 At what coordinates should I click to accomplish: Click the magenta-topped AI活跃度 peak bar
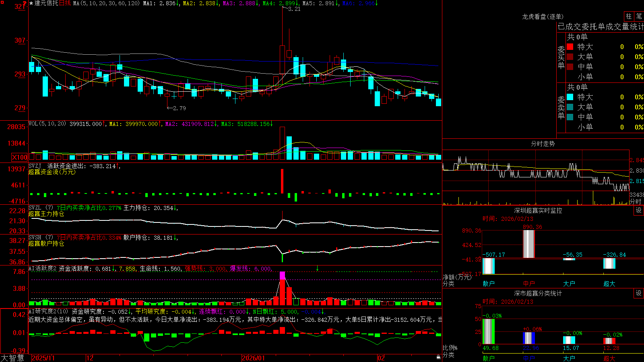[x=282, y=288]
